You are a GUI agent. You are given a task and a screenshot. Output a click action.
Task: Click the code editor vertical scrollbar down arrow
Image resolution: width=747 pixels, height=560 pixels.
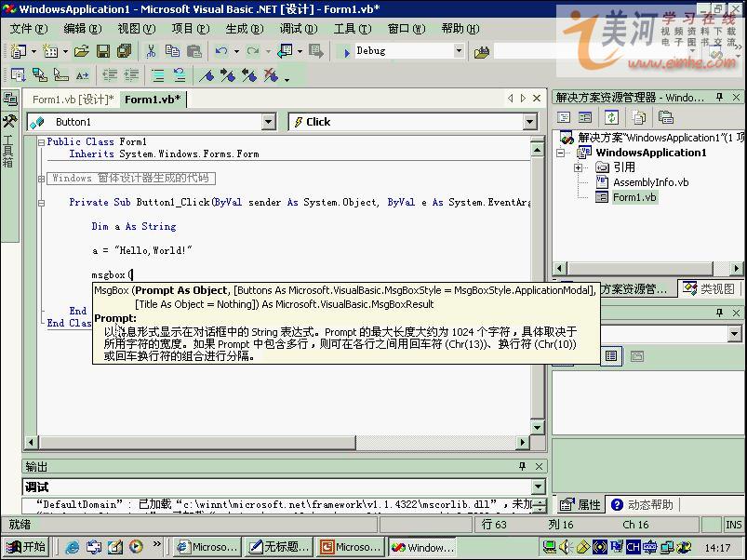[x=538, y=427]
